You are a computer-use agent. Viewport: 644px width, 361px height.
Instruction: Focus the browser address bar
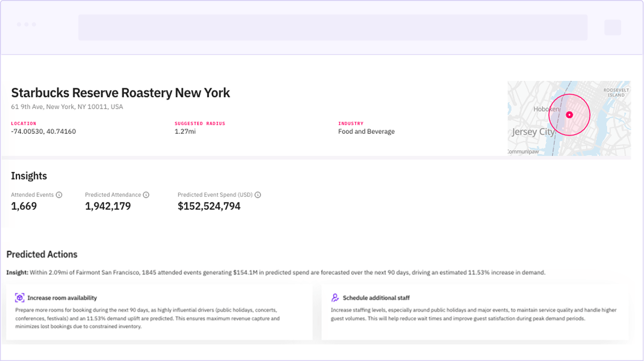click(x=332, y=27)
